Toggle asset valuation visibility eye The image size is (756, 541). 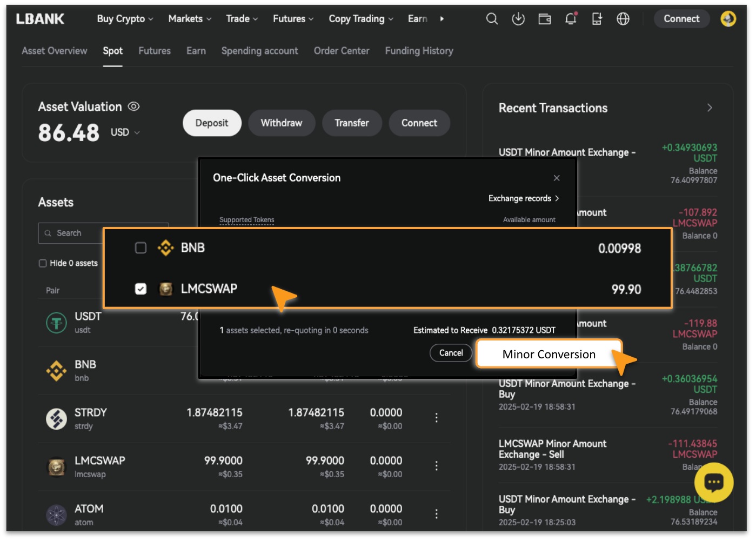pos(133,106)
